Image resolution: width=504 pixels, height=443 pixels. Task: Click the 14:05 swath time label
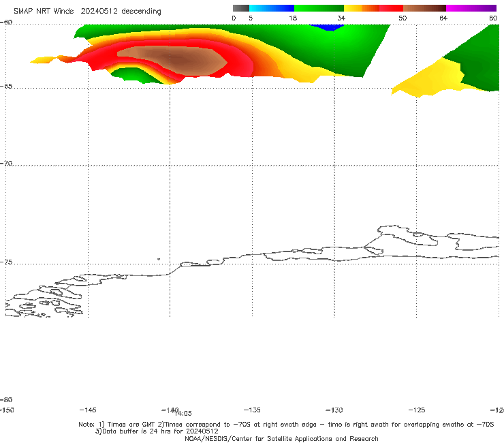(183, 414)
